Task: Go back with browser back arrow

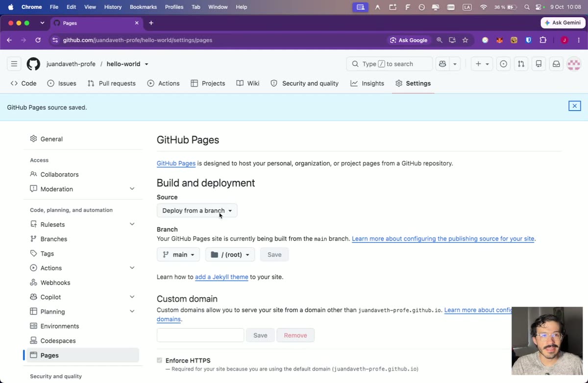Action: [x=9, y=40]
